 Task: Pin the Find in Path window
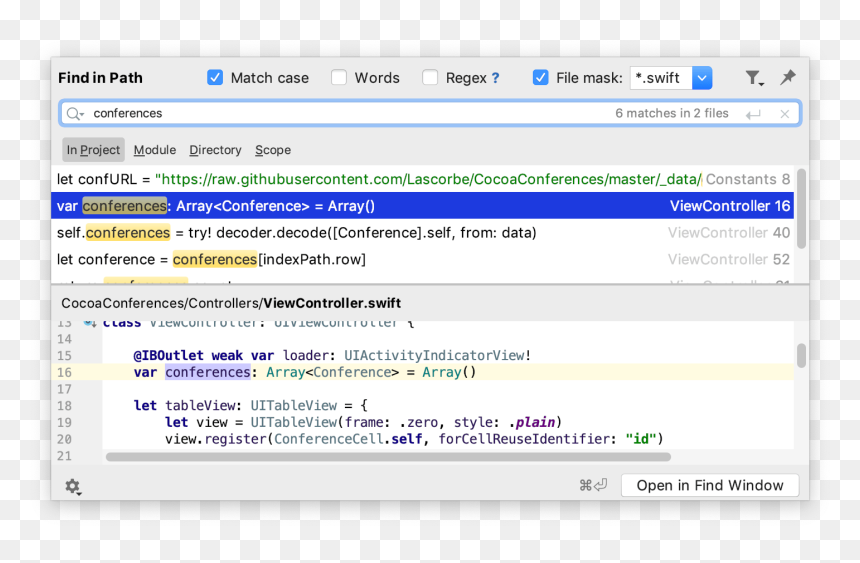[x=788, y=78]
